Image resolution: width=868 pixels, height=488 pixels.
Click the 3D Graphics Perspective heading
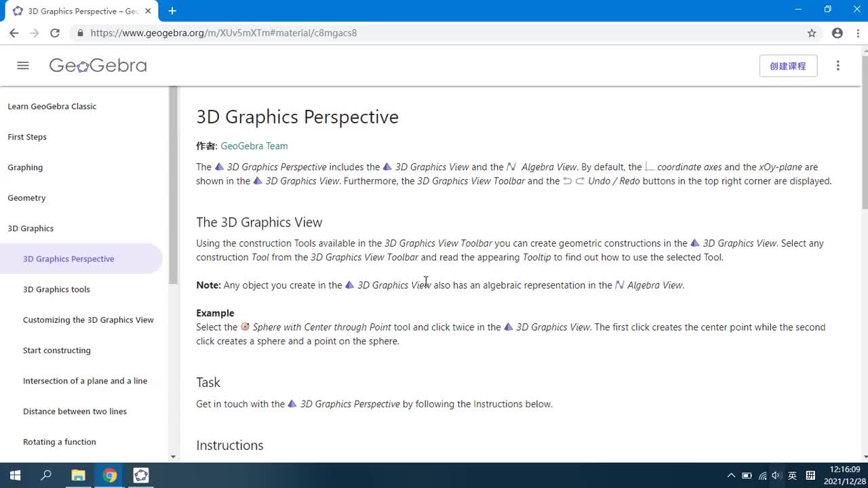coord(297,117)
